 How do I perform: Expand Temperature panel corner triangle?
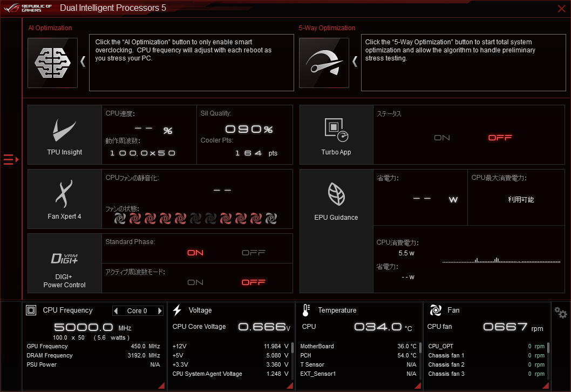(418, 386)
